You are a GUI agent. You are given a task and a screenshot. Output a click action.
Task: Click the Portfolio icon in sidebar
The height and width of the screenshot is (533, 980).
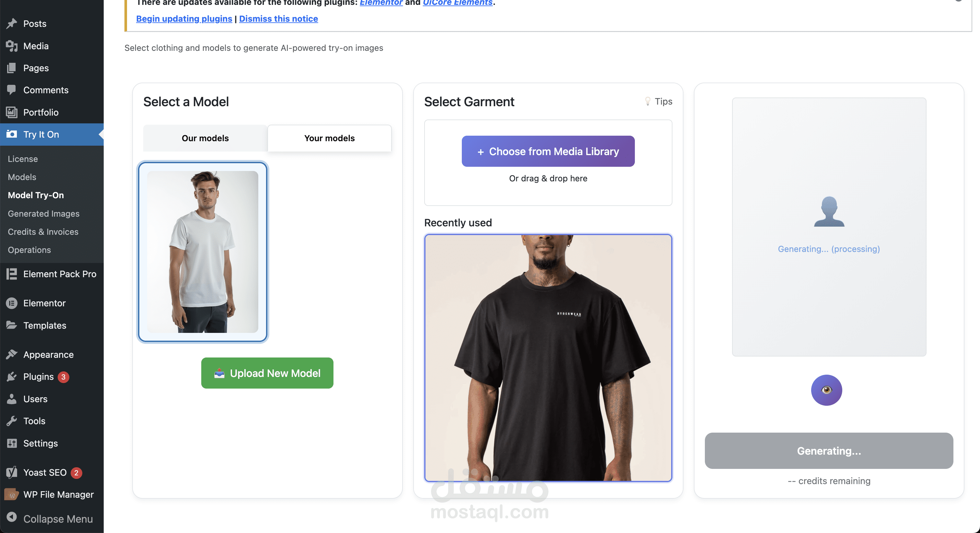(x=12, y=112)
